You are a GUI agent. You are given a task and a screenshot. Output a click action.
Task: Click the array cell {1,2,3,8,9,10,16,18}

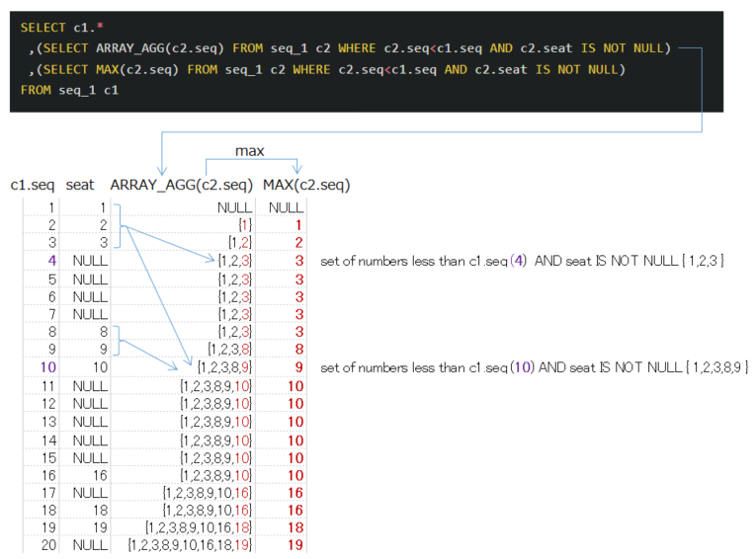(199, 527)
